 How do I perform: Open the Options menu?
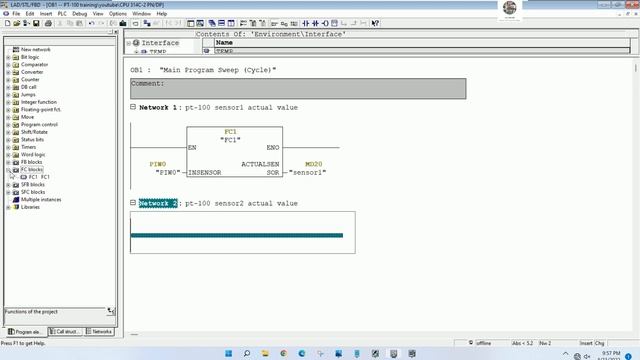click(x=118, y=14)
